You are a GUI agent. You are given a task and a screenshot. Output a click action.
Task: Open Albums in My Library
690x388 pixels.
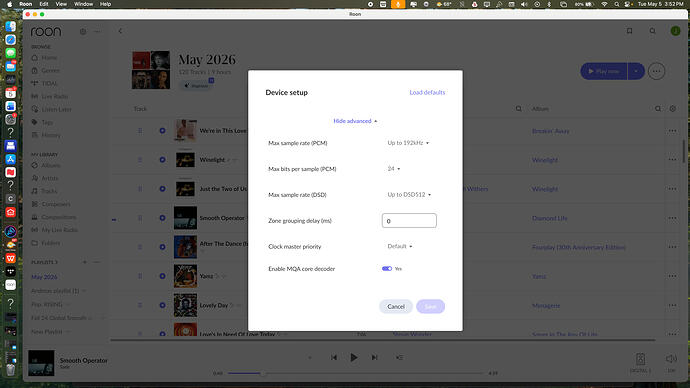pos(51,165)
